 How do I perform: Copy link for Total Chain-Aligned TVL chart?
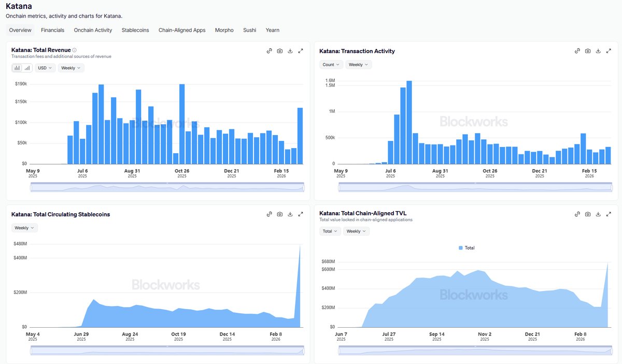577,214
